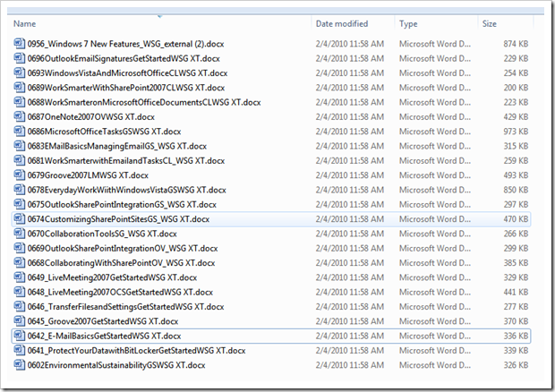The width and height of the screenshot is (555, 392).
Task: Select file name 0641_ProtectYourDatawithBitLockerGetStartedWSG XT.docx
Action: coord(136,351)
